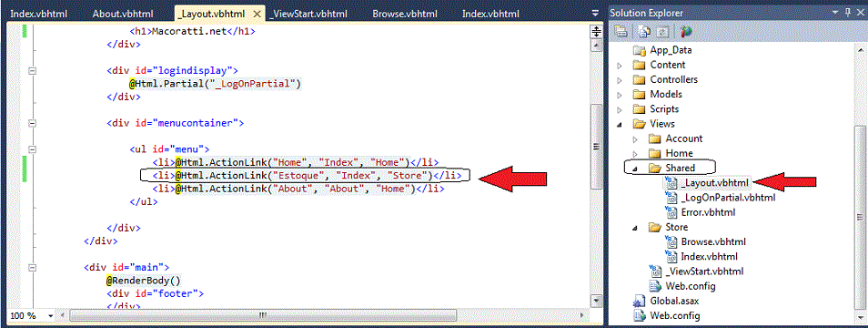The width and height of the screenshot is (868, 328).
Task: Select the Global.asax file icon
Action: (x=640, y=302)
